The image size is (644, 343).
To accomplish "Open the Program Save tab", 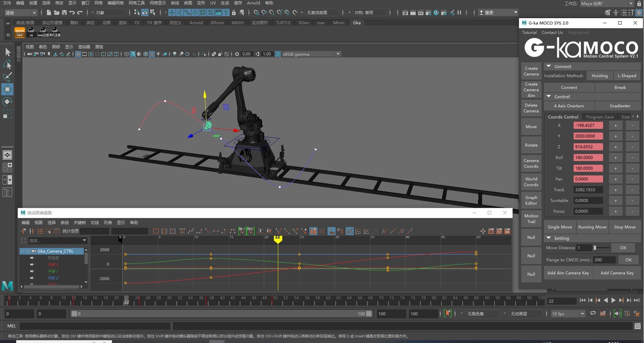I will coord(600,117).
